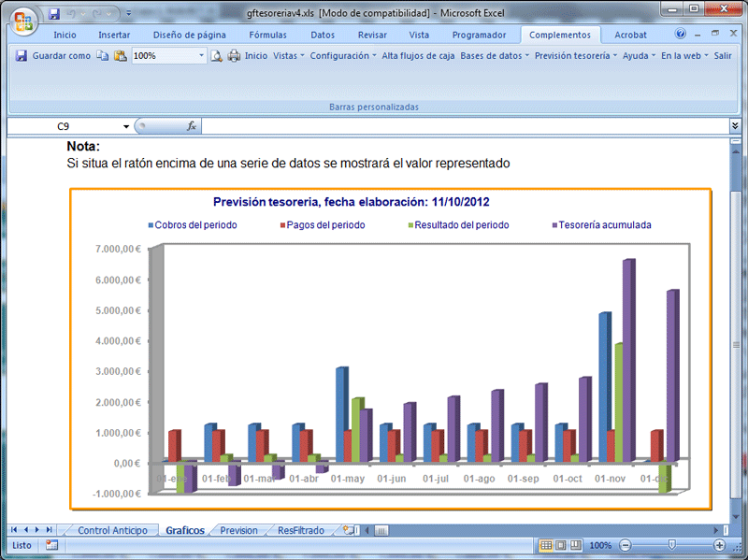Click the Guardar como floppy icon
The height and width of the screenshot is (560, 748).
coord(21,56)
